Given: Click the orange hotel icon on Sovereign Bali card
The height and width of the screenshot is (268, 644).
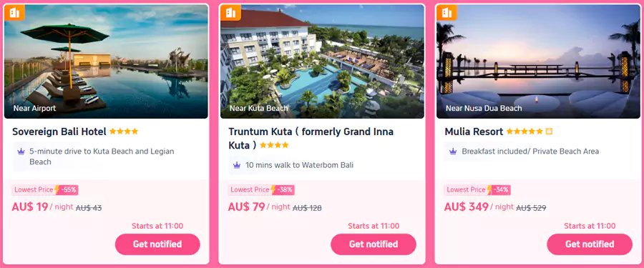Looking at the screenshot, I should [15, 12].
